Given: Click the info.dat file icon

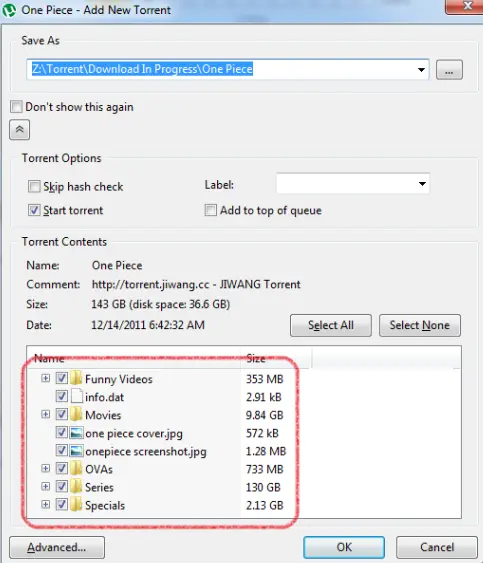Looking at the screenshot, I should (76, 396).
